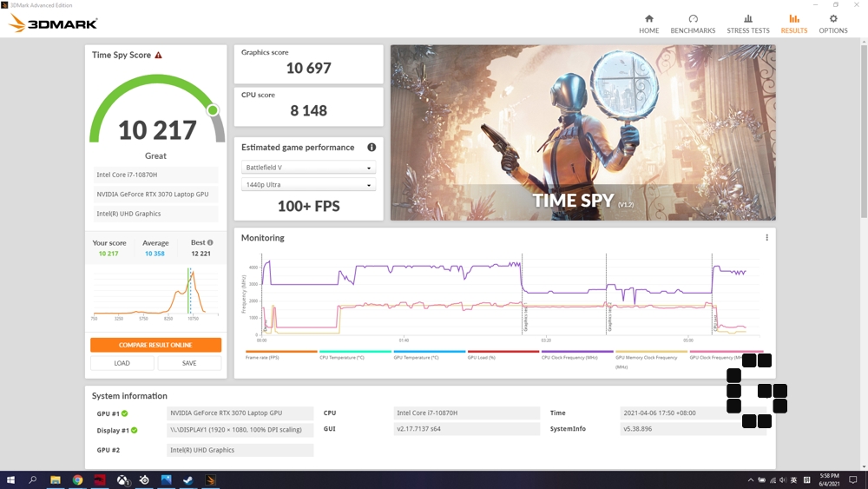This screenshot has height=489, width=868.
Task: Select the Display #1 resolution field
Action: coord(240,430)
